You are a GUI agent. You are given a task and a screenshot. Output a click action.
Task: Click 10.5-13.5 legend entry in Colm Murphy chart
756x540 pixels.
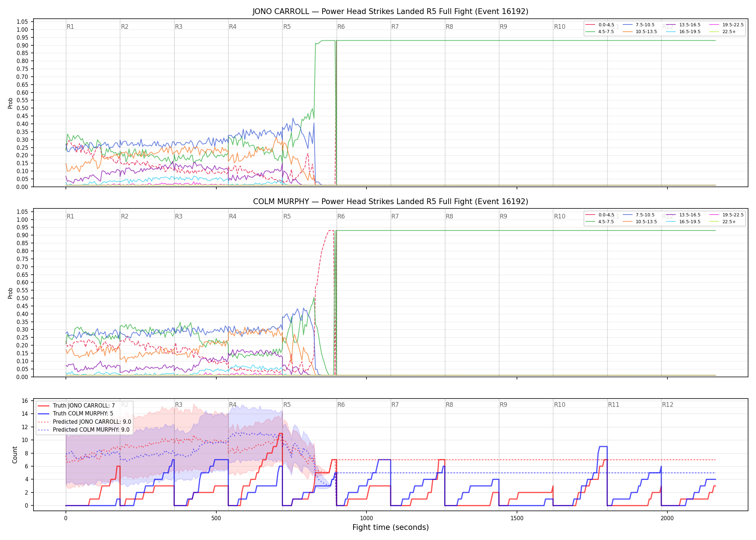point(640,222)
